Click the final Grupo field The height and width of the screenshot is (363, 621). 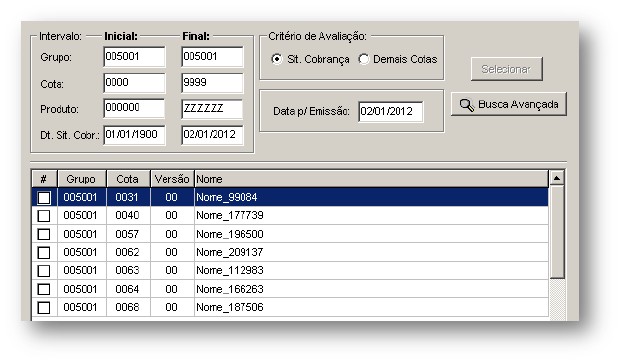pos(212,57)
